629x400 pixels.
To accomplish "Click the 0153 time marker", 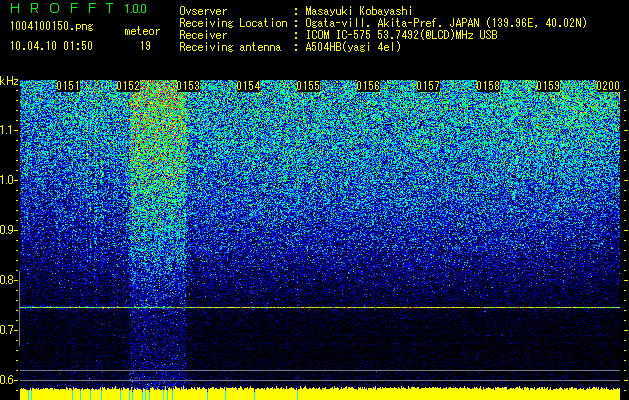I will coord(188,86).
